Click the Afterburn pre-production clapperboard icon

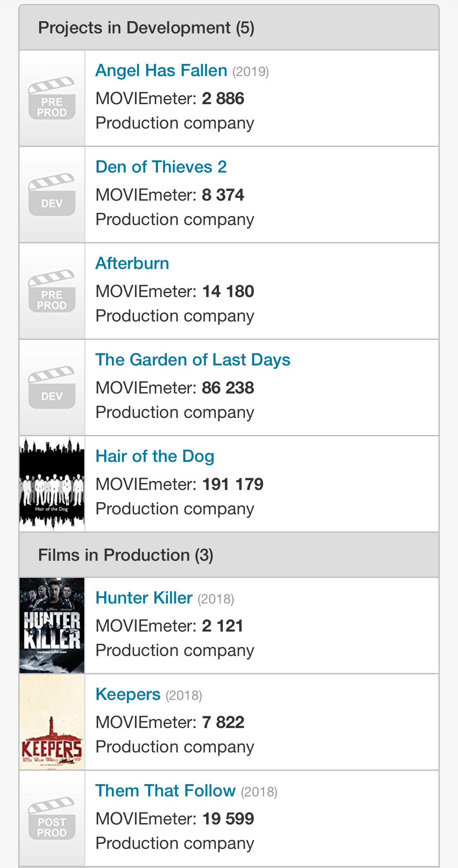52,291
